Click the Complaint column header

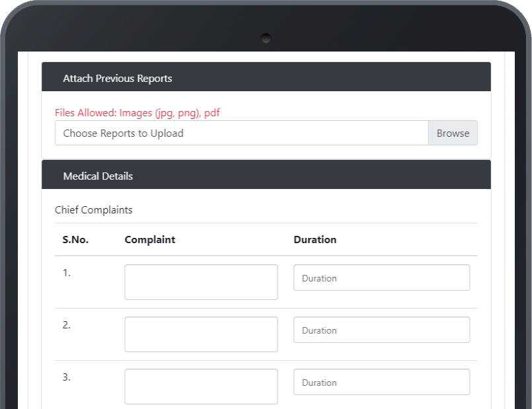150,240
